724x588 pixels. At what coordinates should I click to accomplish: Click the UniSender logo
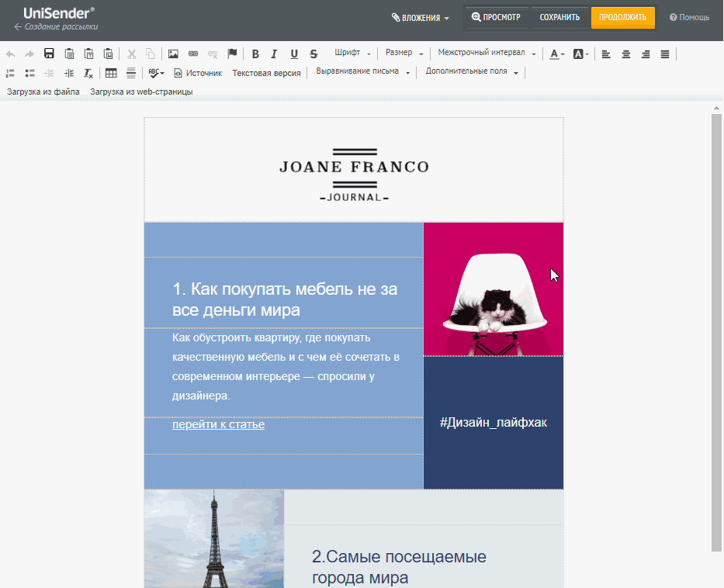coord(59,13)
